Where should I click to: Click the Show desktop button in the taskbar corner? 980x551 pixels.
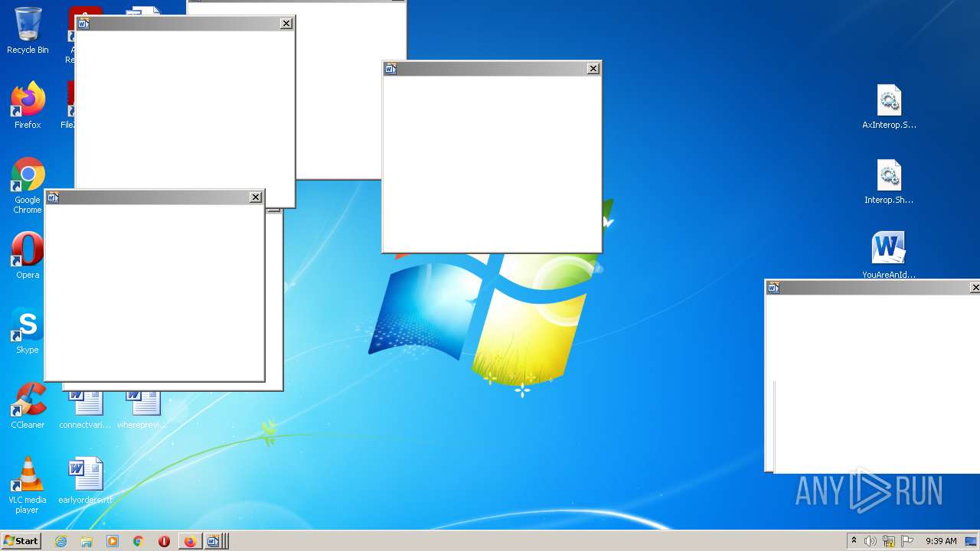pyautogui.click(x=972, y=541)
